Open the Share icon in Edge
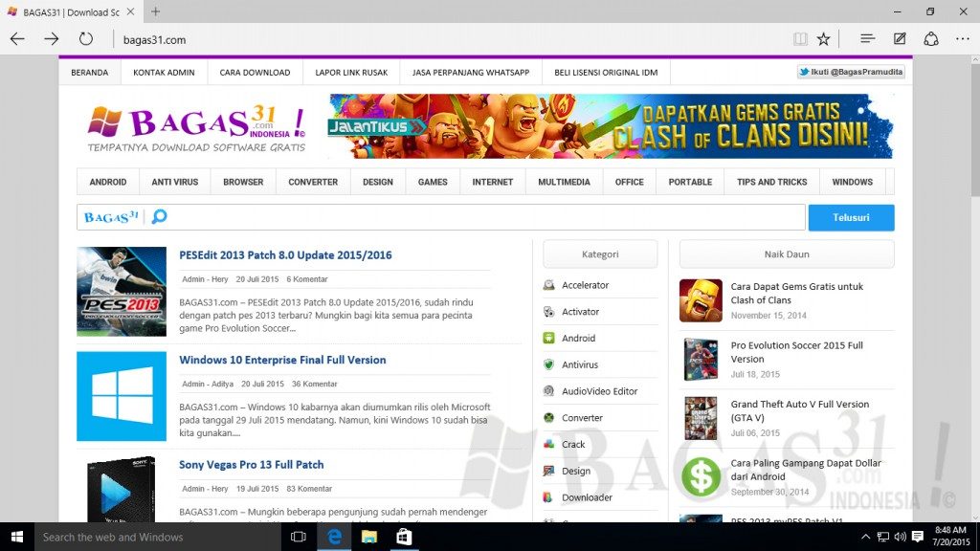980x551 pixels. (931, 39)
